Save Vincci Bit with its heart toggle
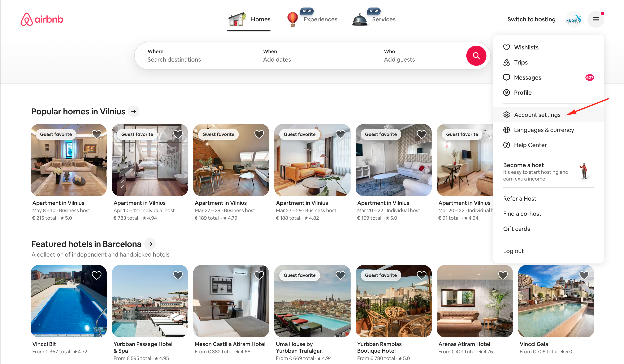The width and height of the screenshot is (624, 364). coord(96,275)
